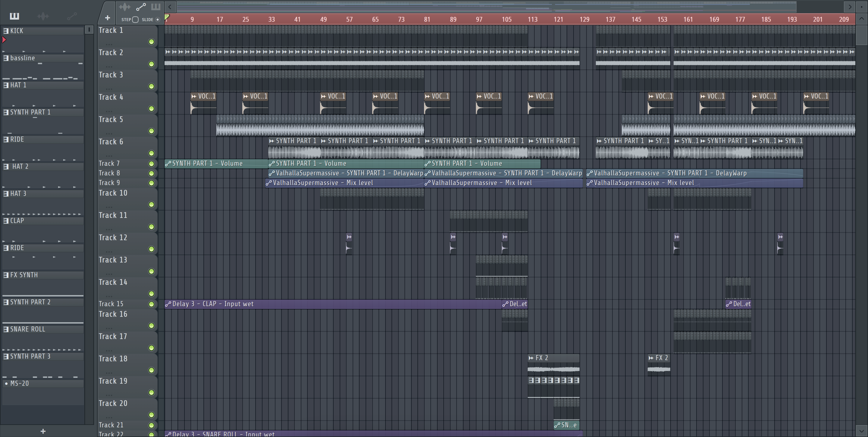Click icon of SN..e automation clip
Viewport: 868px width, 437px height.
coord(557,425)
